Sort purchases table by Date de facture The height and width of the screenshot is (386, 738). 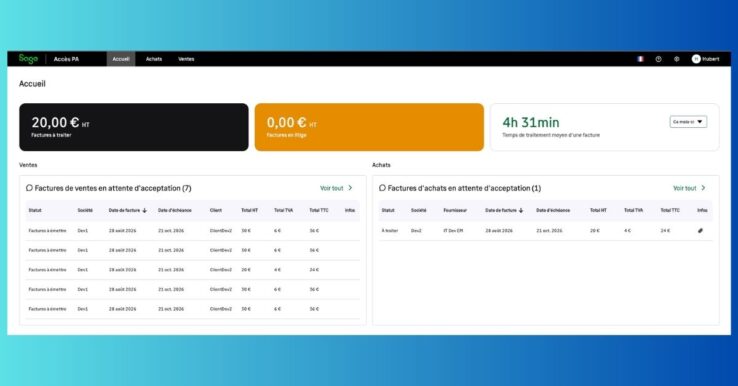[x=504, y=210]
